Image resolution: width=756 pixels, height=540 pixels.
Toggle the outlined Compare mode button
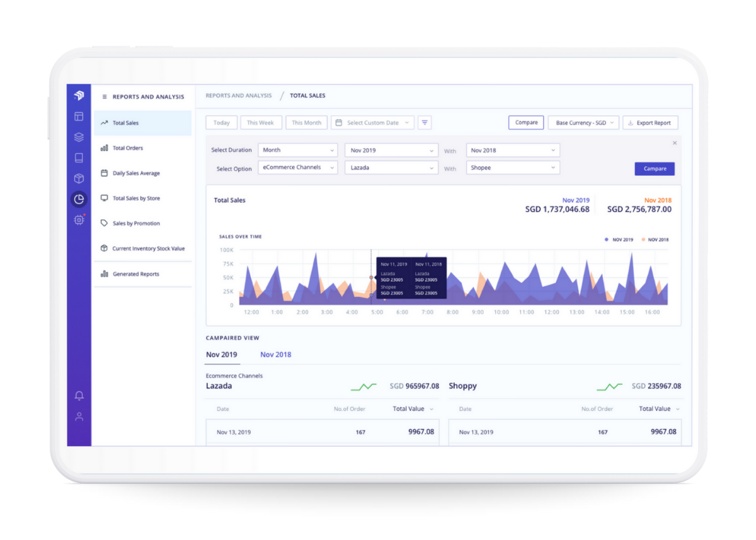[x=526, y=123]
